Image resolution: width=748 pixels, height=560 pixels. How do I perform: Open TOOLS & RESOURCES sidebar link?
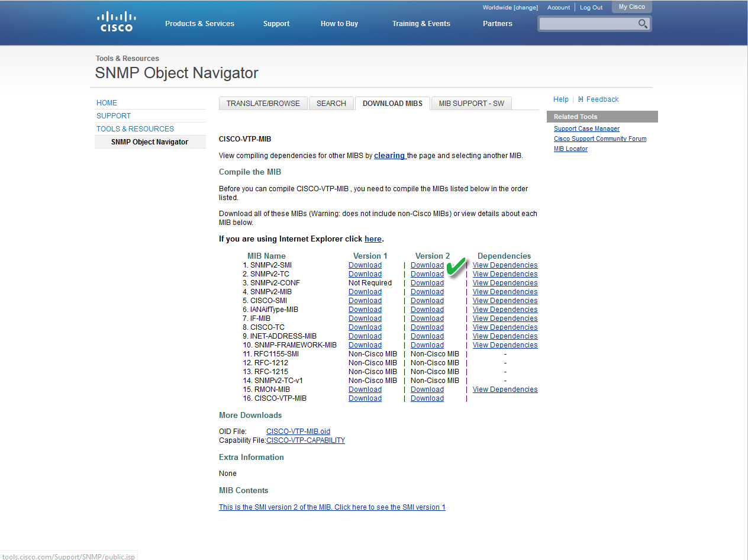(x=135, y=129)
